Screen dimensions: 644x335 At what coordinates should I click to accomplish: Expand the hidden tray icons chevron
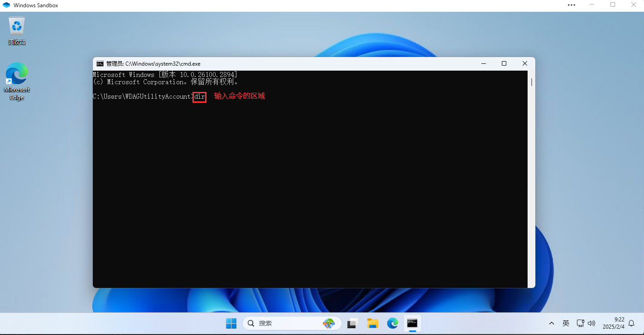pos(552,323)
